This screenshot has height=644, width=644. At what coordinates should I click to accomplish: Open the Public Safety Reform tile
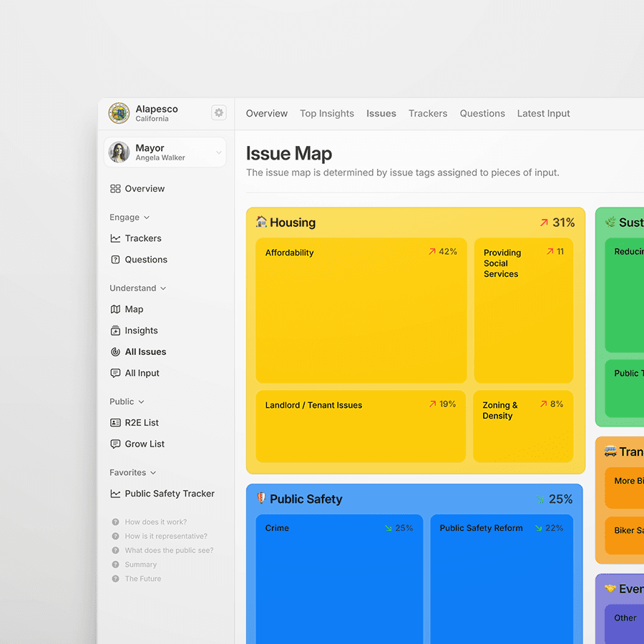pos(502,579)
